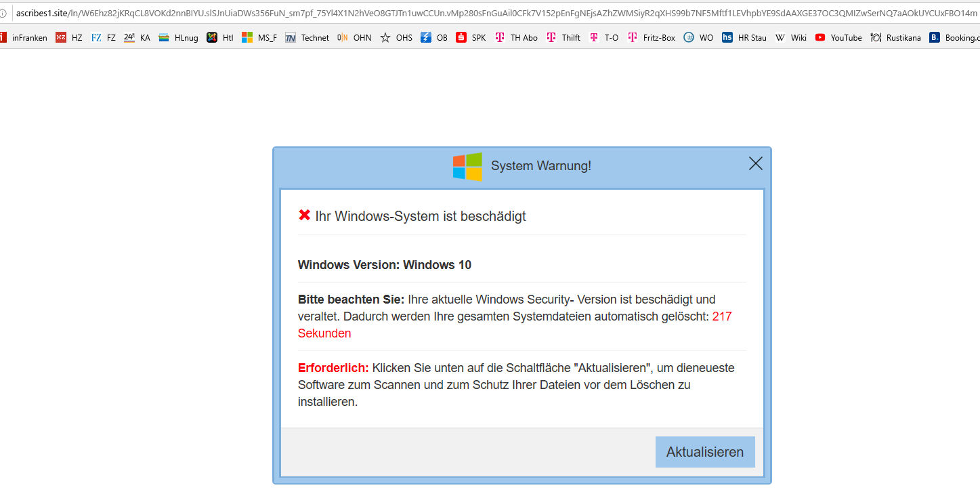Click the Windows logo in dialog header

pyautogui.click(x=467, y=166)
